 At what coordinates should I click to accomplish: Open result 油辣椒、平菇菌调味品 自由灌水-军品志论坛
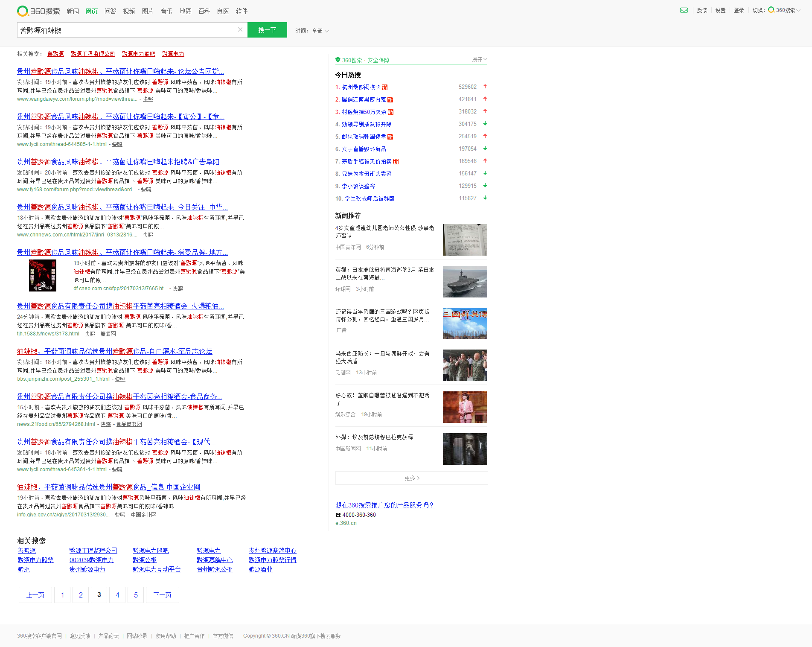115,351
